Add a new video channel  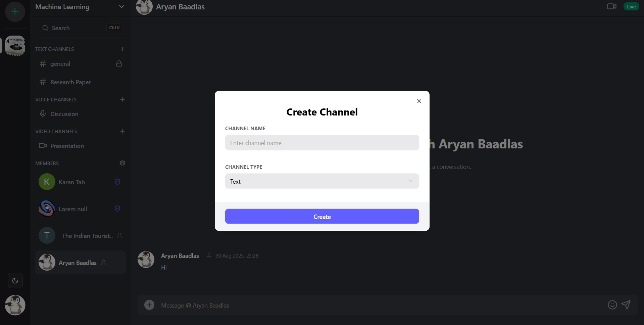[x=122, y=131]
